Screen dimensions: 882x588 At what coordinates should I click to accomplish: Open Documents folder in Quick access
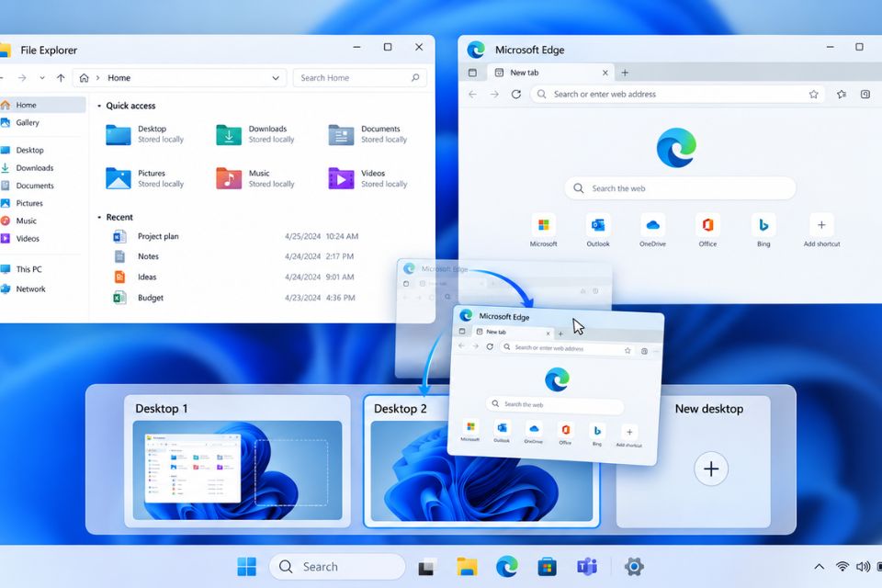(x=368, y=134)
